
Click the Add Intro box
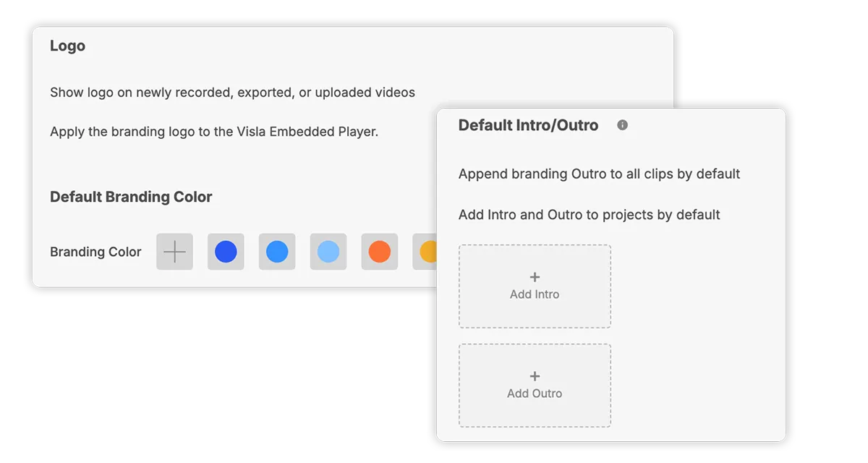[x=535, y=286]
